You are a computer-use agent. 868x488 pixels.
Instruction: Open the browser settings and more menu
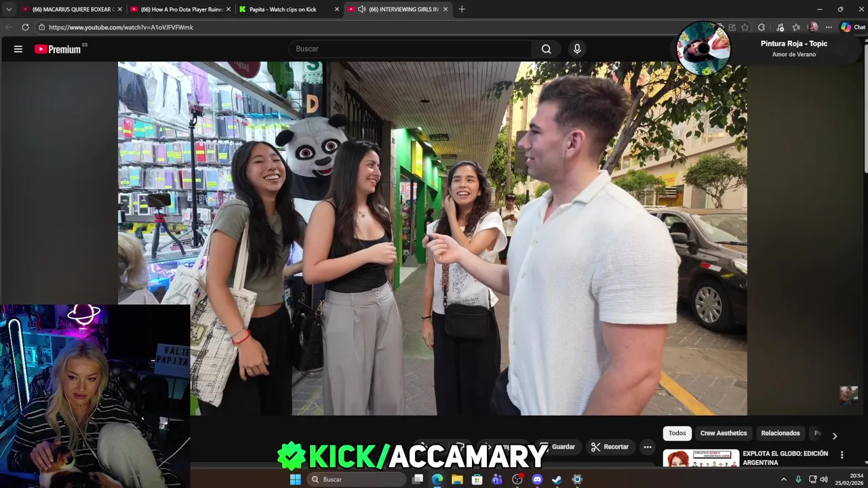coord(829,27)
